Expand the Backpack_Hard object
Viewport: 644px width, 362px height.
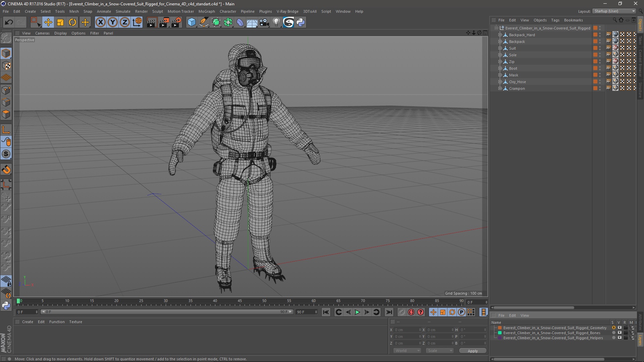point(500,35)
